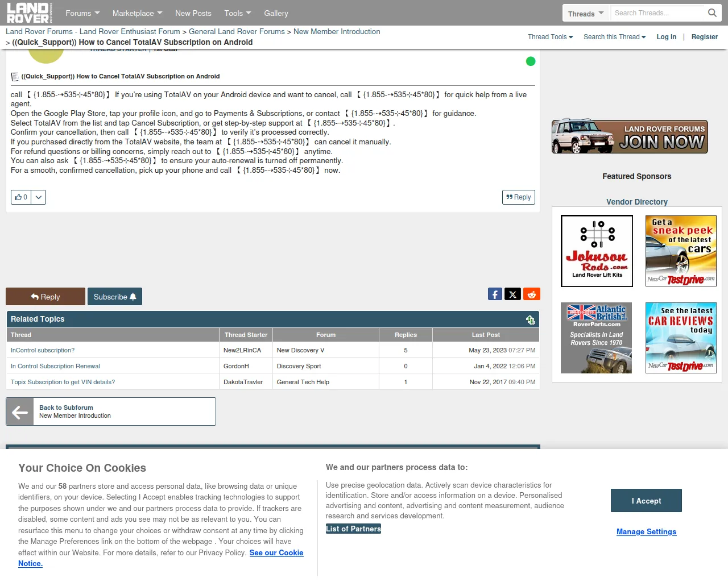Open the Threads search scope selector

coord(586,13)
